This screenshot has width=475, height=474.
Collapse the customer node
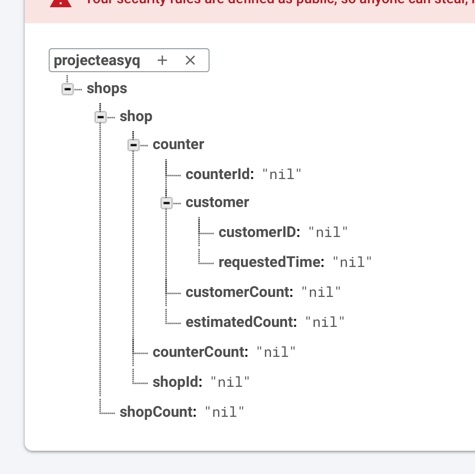click(x=167, y=203)
